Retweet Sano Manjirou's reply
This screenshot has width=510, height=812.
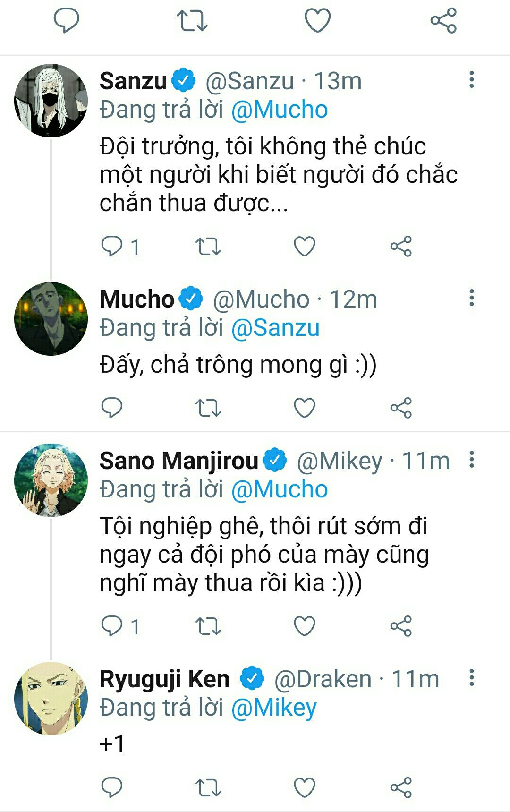click(208, 626)
